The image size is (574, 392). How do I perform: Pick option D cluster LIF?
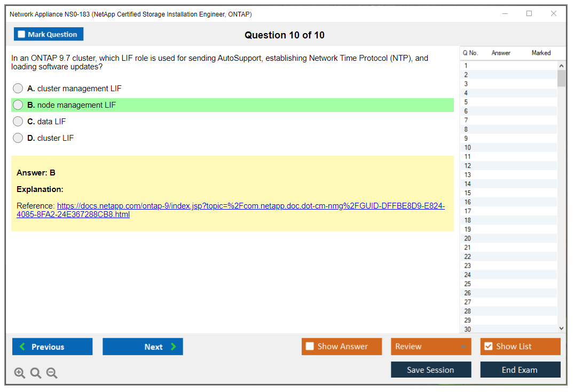click(x=18, y=138)
